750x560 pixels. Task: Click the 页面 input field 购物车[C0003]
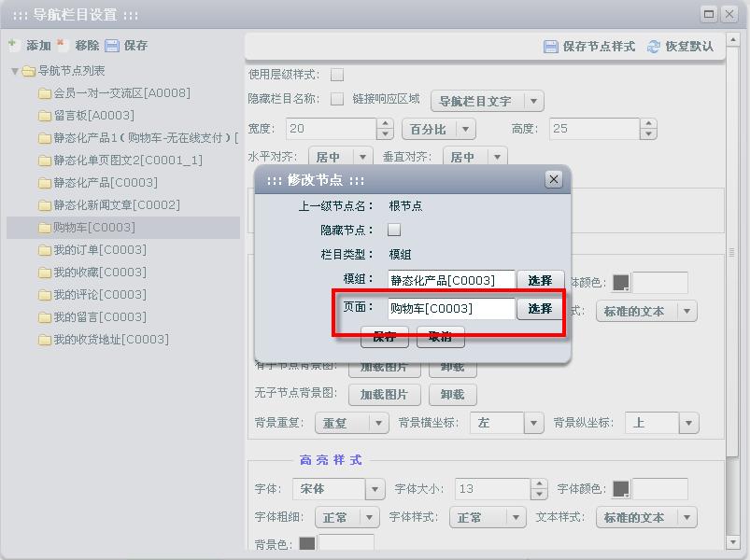(x=451, y=309)
